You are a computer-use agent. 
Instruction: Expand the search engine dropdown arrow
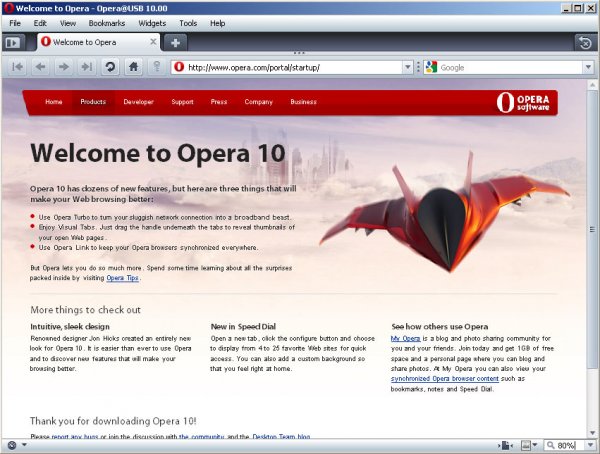pos(588,67)
